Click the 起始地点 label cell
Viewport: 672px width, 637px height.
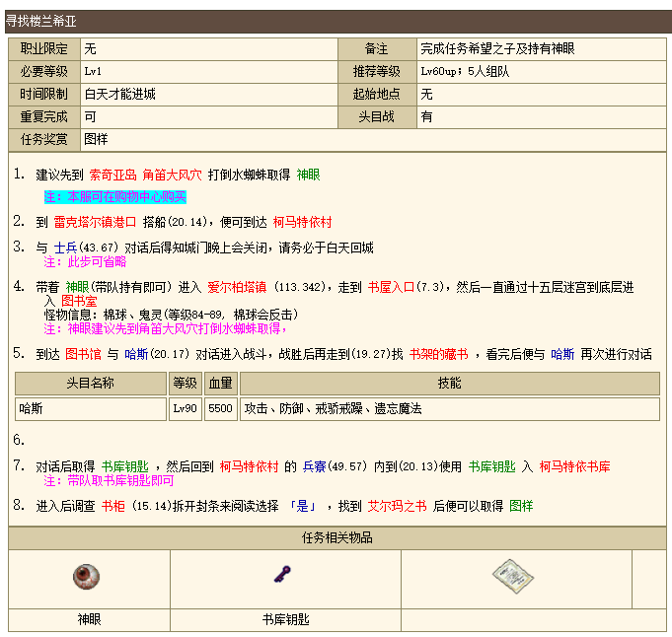[377, 94]
